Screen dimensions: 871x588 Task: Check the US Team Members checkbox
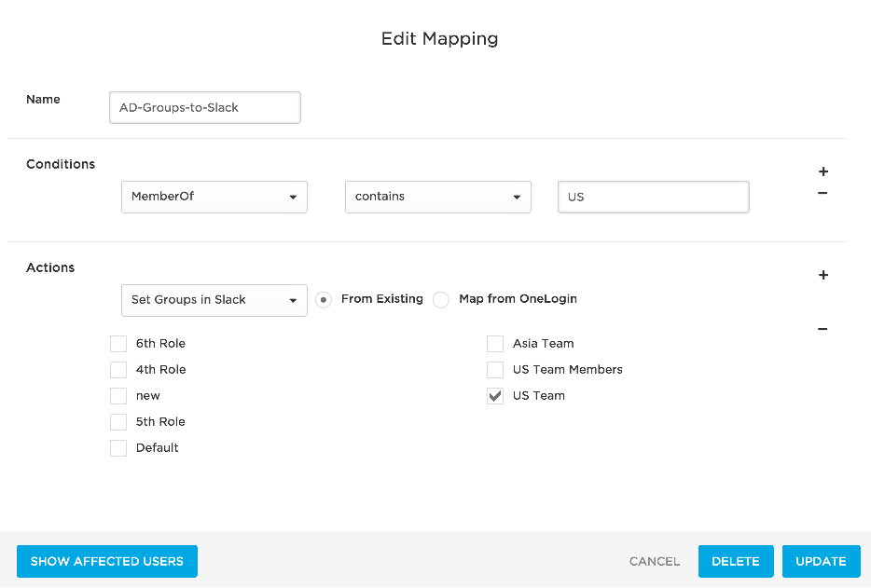(x=495, y=370)
